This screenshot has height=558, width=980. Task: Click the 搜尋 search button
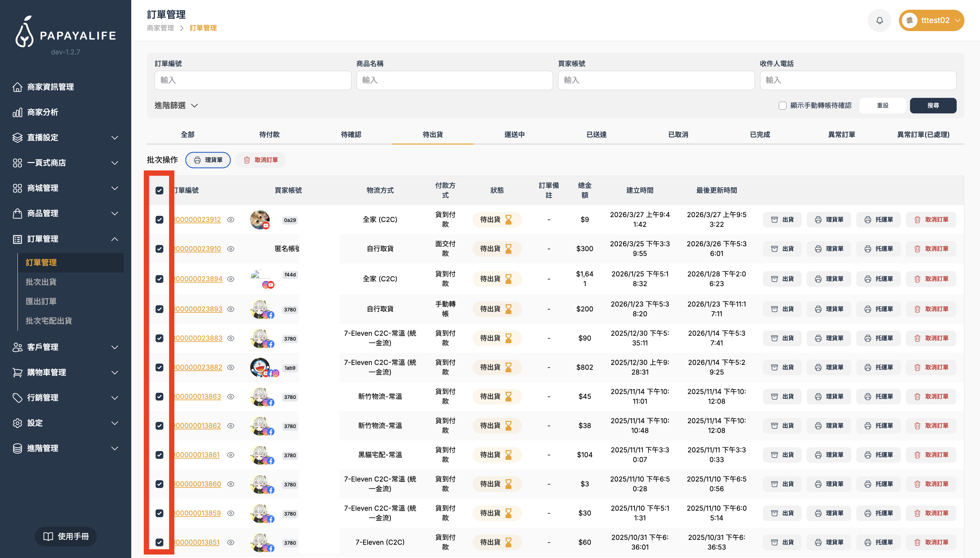point(933,105)
